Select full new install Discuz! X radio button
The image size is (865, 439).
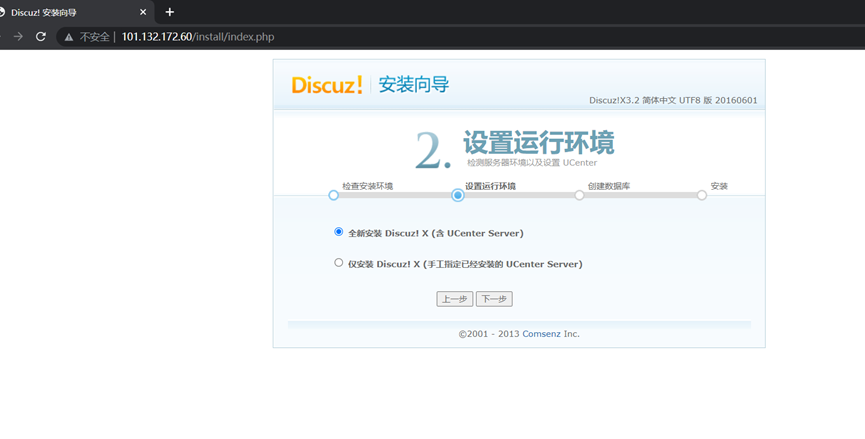339,232
